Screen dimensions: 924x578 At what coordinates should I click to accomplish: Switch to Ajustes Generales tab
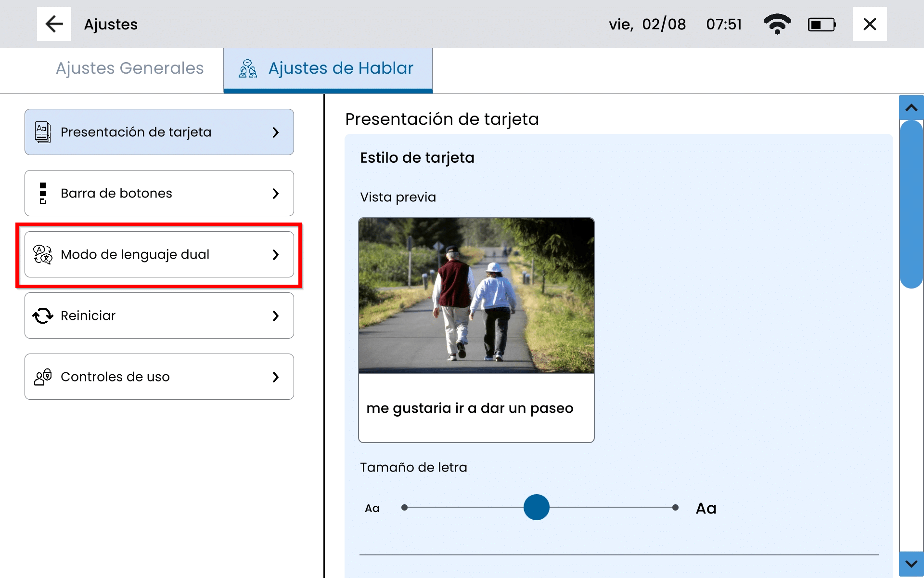129,68
